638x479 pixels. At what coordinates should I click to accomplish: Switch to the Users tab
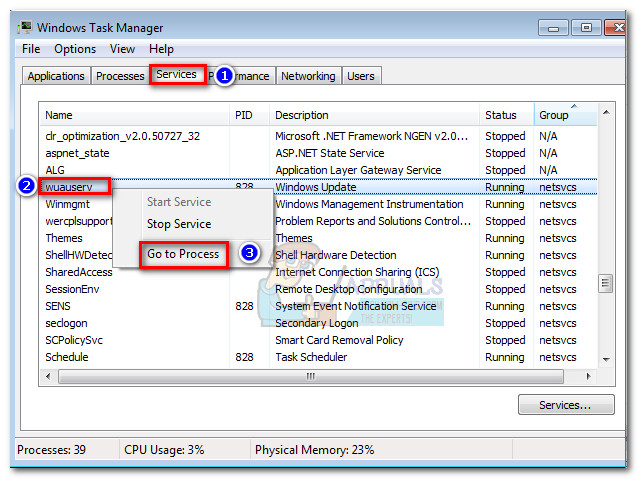click(360, 76)
